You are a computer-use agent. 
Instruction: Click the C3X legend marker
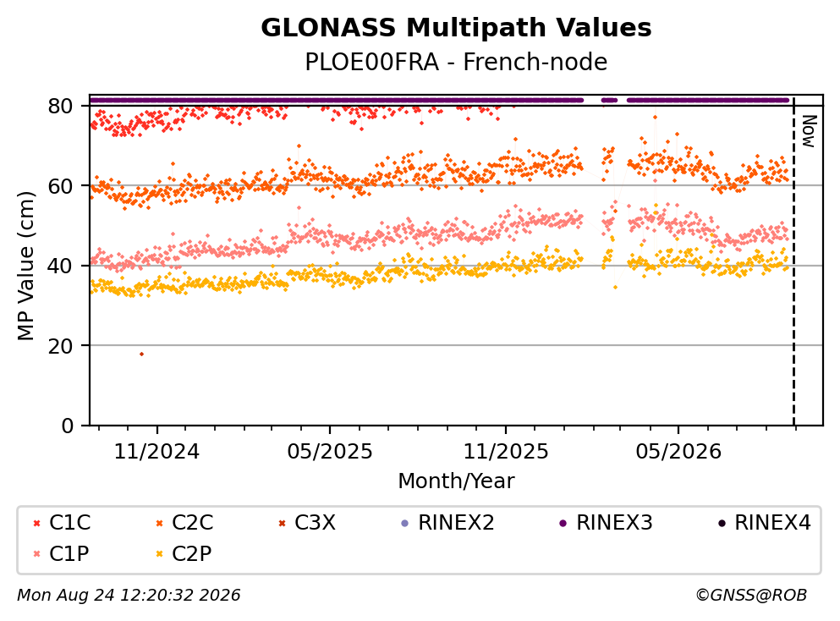click(x=282, y=524)
